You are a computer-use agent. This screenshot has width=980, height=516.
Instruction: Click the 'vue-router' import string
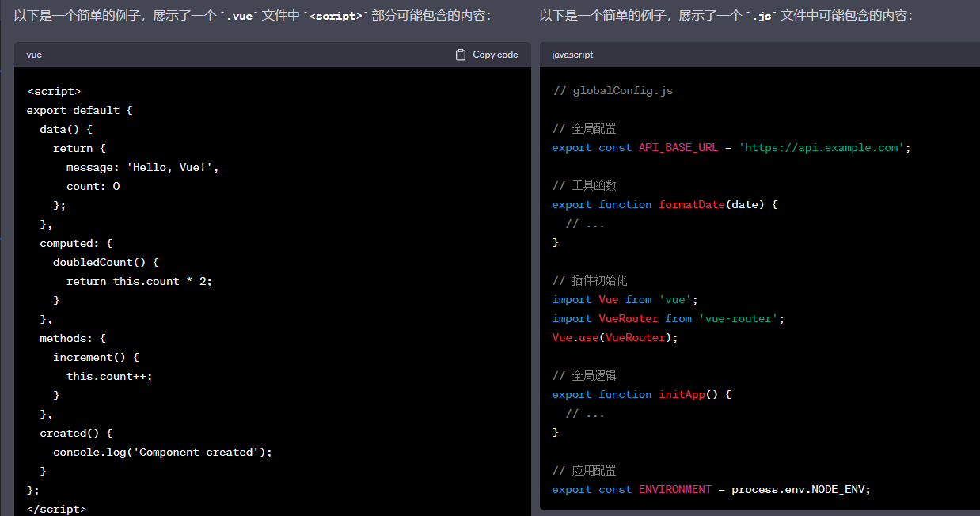pyautogui.click(x=738, y=318)
